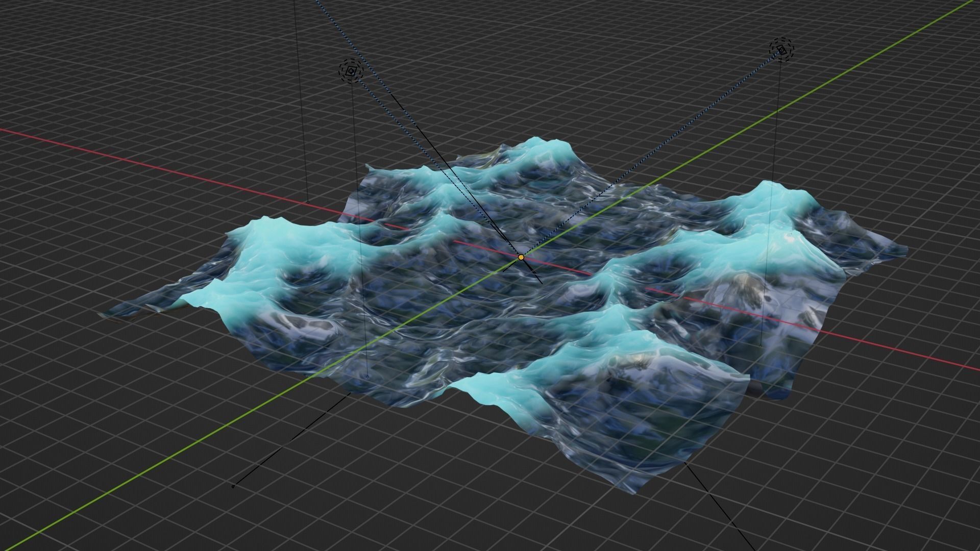Click the small empty marker at lower-left line end
Viewport: 980px width, 551px height.
tap(233, 487)
